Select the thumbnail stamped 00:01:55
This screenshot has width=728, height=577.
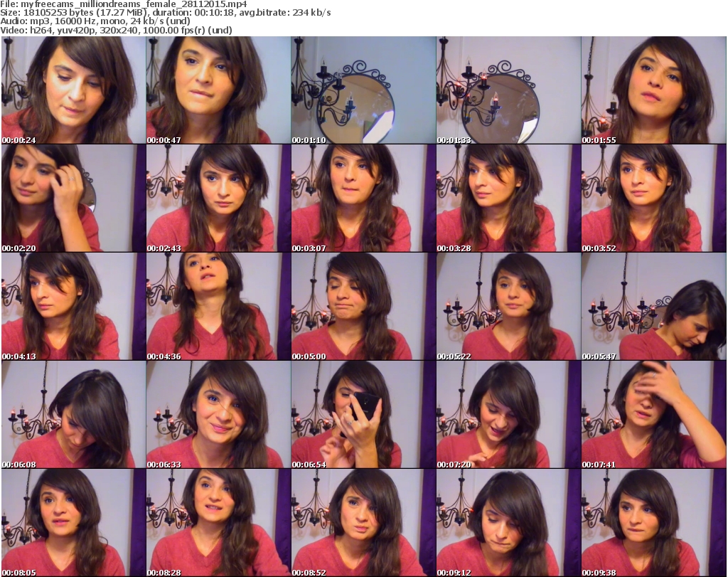coord(653,90)
